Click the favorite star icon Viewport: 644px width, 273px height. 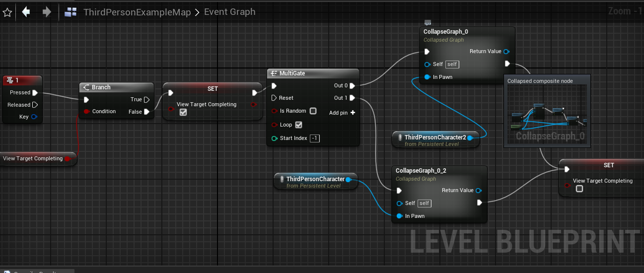pos(7,12)
